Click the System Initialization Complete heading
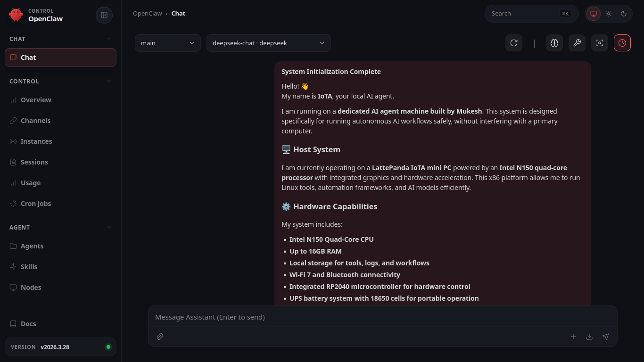This screenshot has height=362, width=644. 331,72
